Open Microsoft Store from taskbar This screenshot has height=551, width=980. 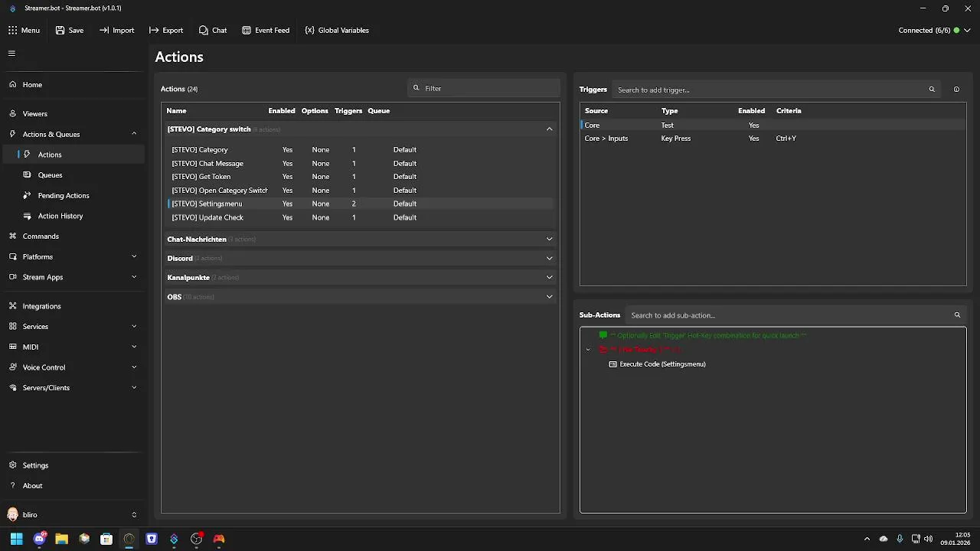pyautogui.click(x=106, y=539)
